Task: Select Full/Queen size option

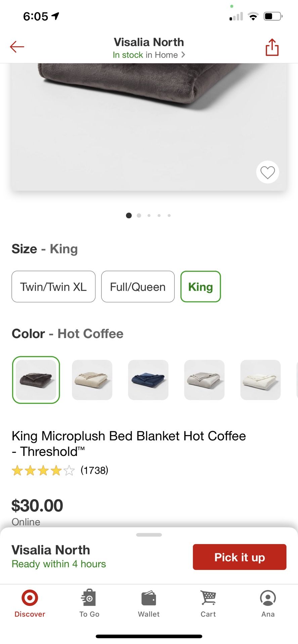Action: [x=138, y=287]
